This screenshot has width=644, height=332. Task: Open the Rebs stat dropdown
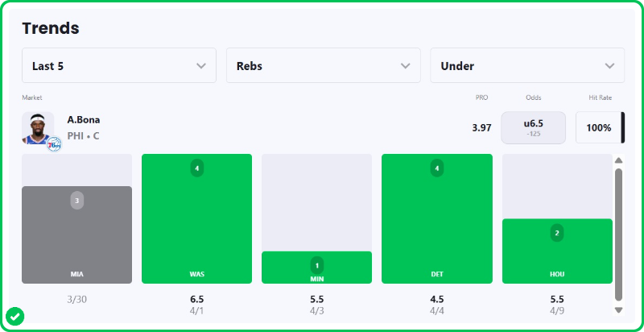pos(324,66)
